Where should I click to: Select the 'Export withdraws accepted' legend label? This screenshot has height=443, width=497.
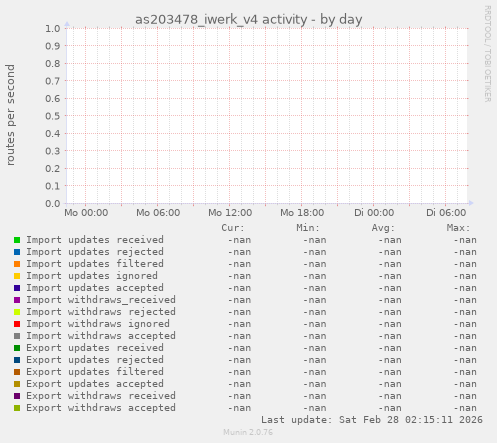click(101, 408)
